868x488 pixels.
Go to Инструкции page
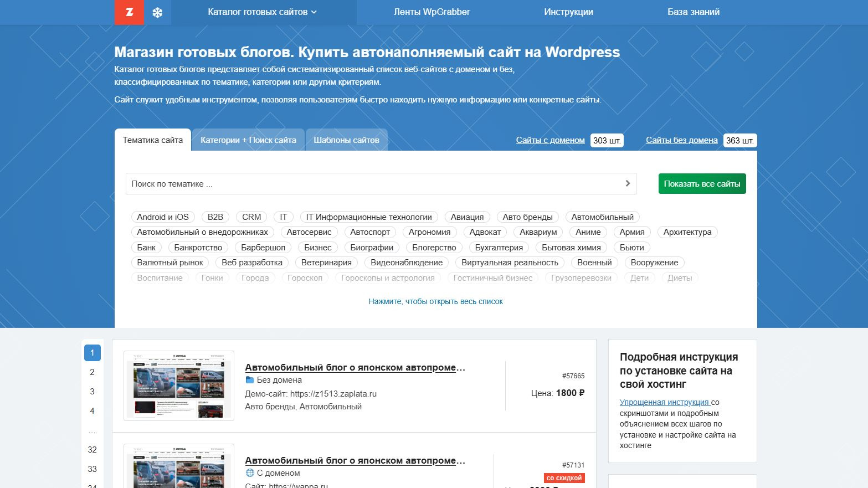[x=568, y=12]
